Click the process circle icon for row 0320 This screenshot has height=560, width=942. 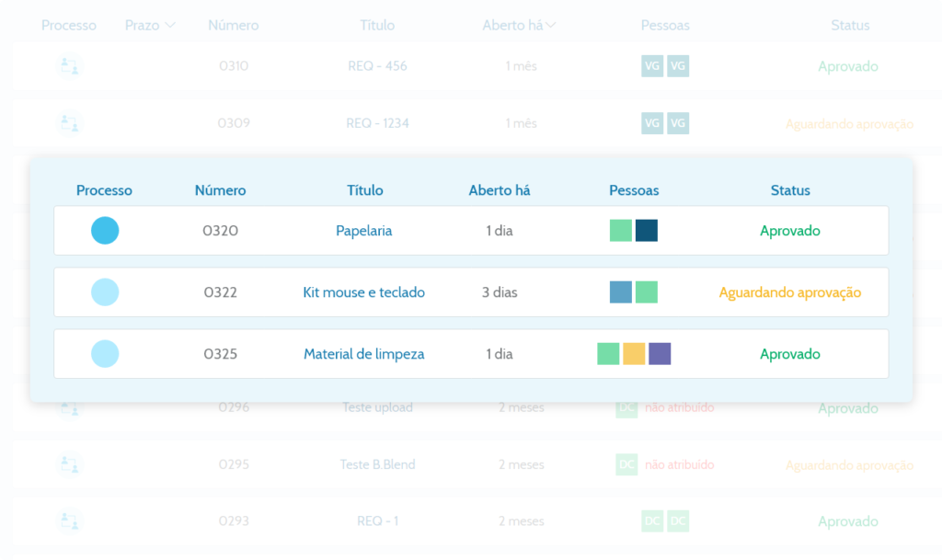(x=105, y=231)
